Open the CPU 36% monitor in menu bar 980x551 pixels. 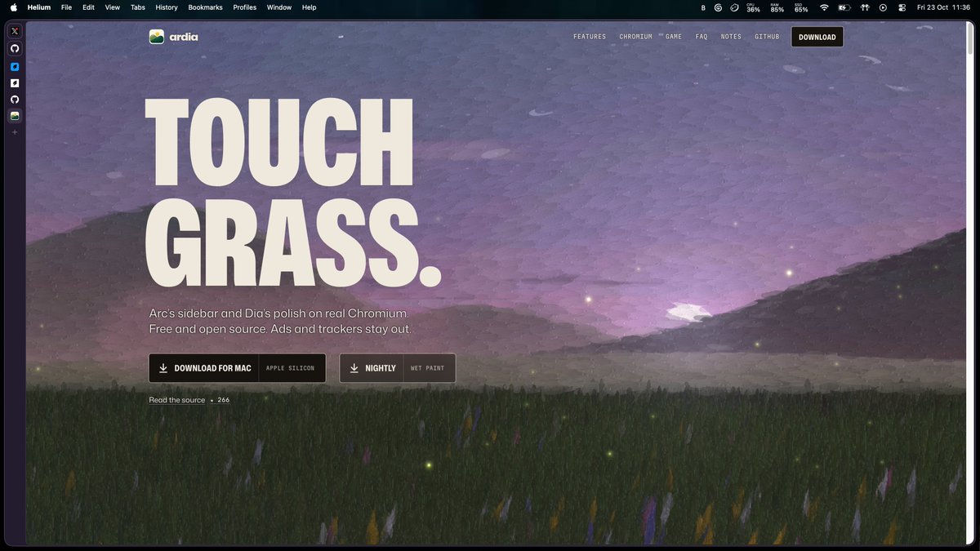(x=753, y=7)
